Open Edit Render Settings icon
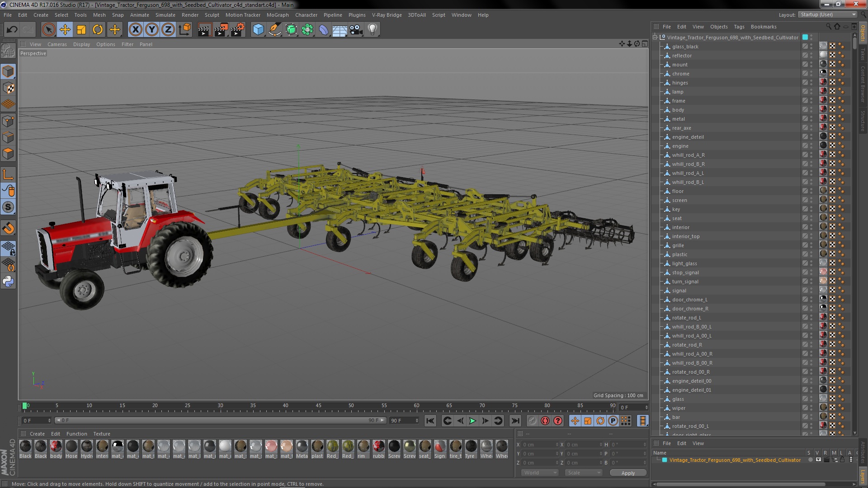 [237, 30]
